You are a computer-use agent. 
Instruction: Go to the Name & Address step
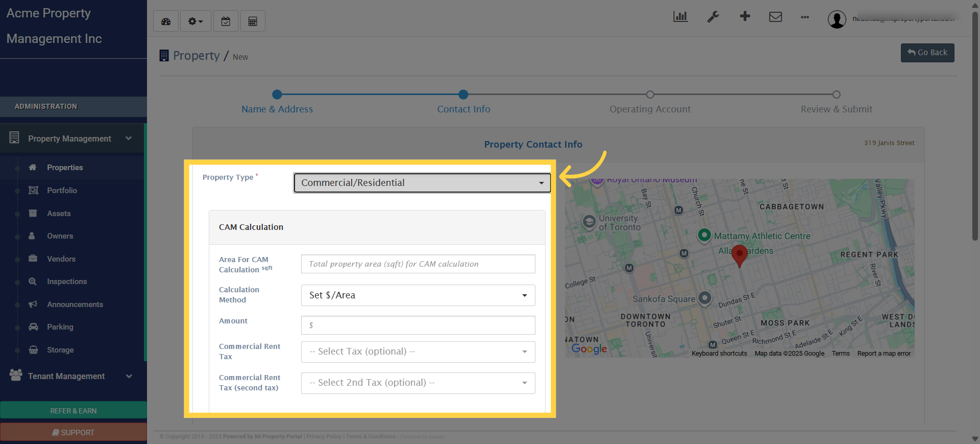pos(277,109)
